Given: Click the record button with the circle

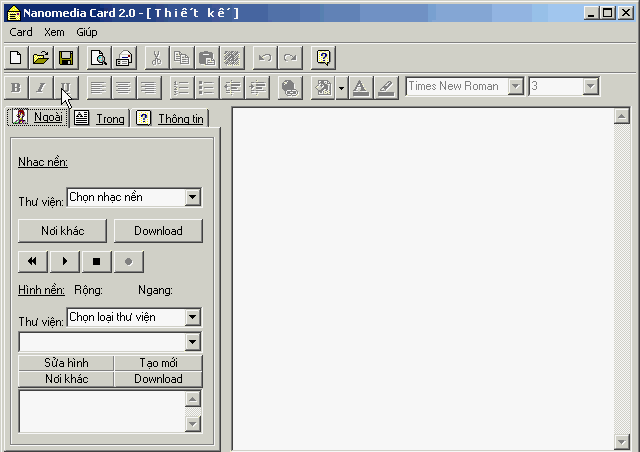Looking at the screenshot, I should point(129,261).
